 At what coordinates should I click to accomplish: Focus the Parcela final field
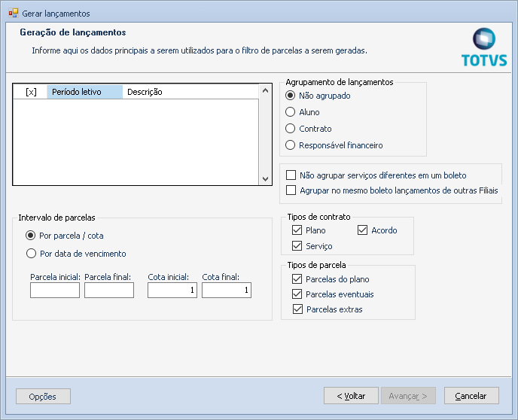coord(109,291)
